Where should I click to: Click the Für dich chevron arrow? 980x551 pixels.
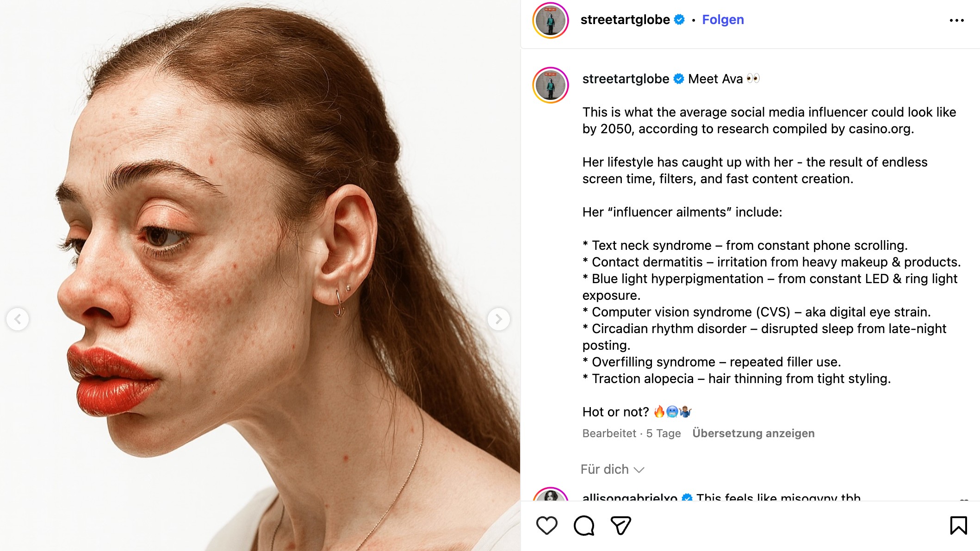639,470
